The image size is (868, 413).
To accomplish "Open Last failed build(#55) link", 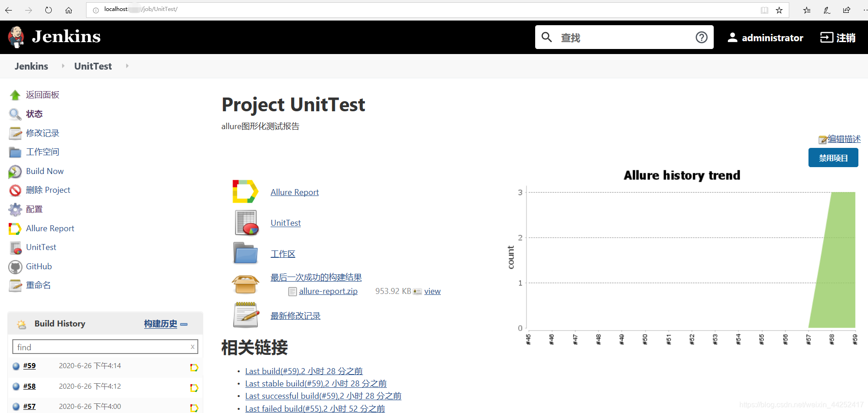I will click(x=315, y=408).
